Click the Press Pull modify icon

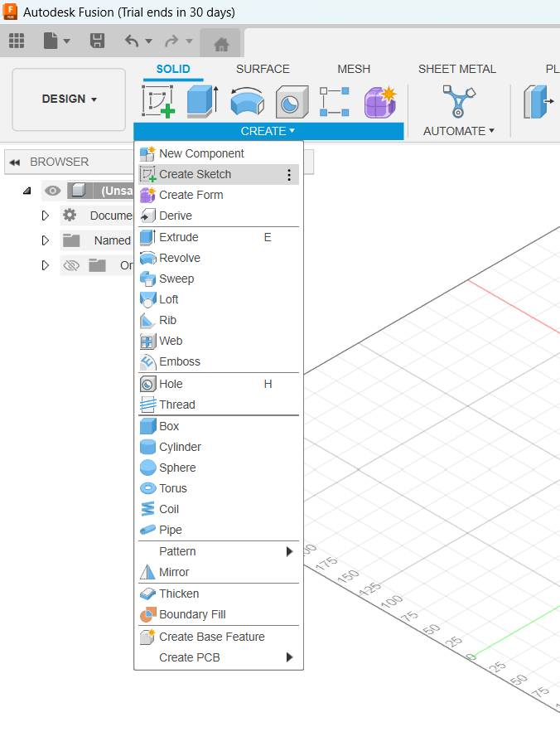[538, 101]
